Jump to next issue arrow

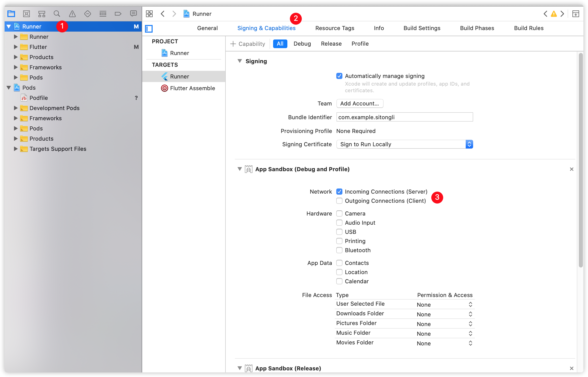(562, 14)
